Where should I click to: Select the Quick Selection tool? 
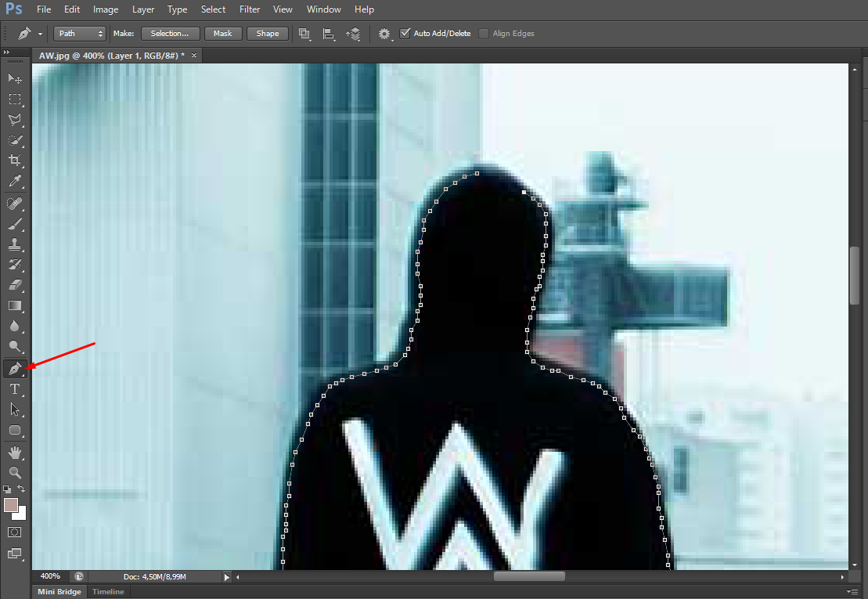15,140
